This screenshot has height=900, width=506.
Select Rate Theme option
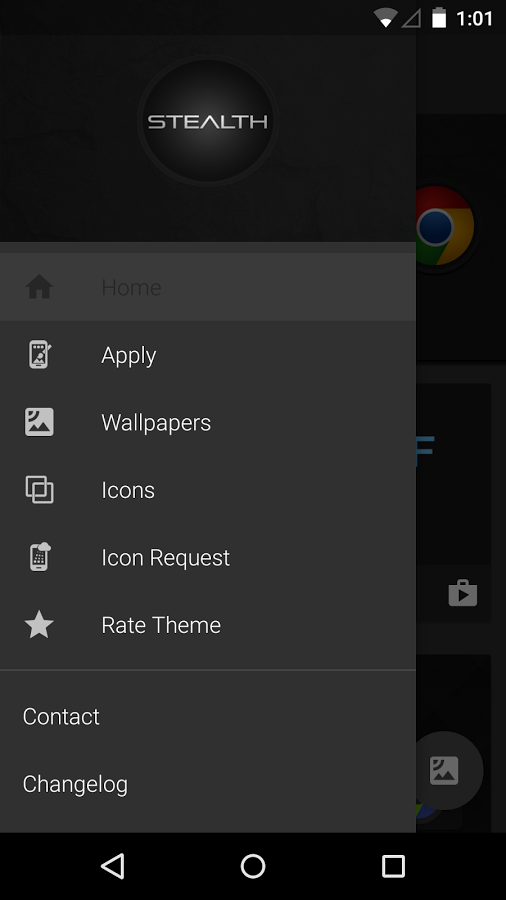coord(208,625)
